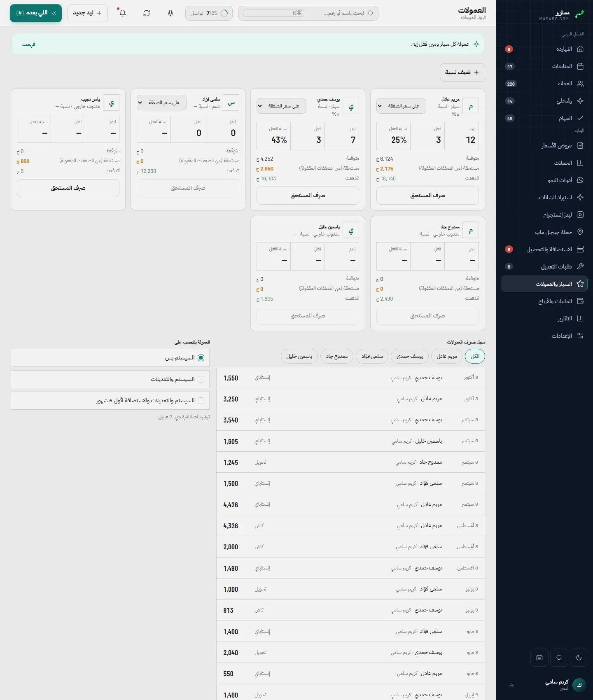Click the 7/25 تواصل progress indicator
This screenshot has height=700, width=593.
[209, 13]
